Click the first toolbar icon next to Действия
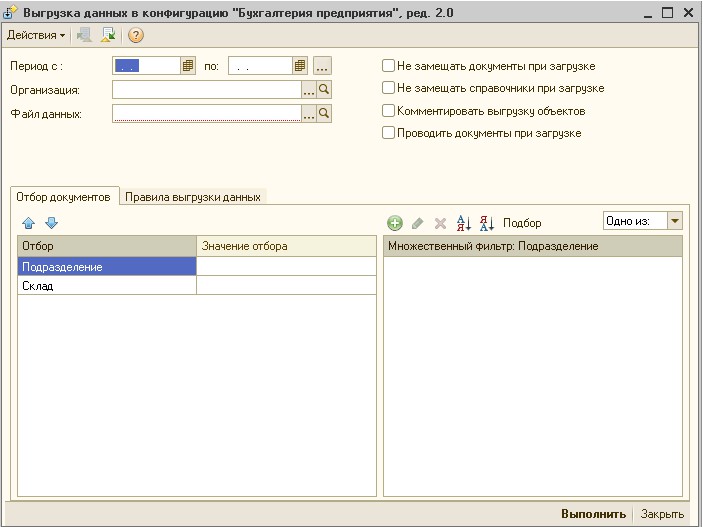This screenshot has width=703, height=527. pyautogui.click(x=84, y=35)
